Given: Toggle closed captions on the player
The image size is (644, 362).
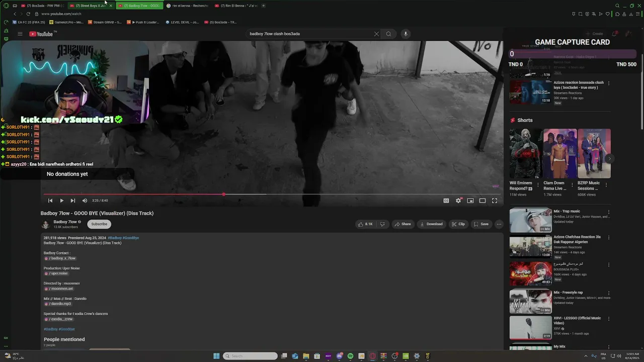Looking at the screenshot, I should click(446, 201).
